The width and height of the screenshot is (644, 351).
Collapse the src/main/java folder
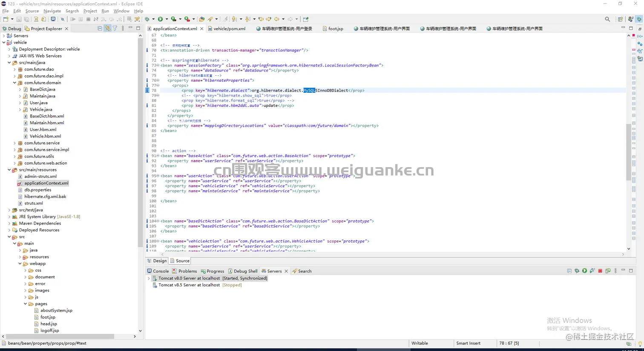pos(9,63)
